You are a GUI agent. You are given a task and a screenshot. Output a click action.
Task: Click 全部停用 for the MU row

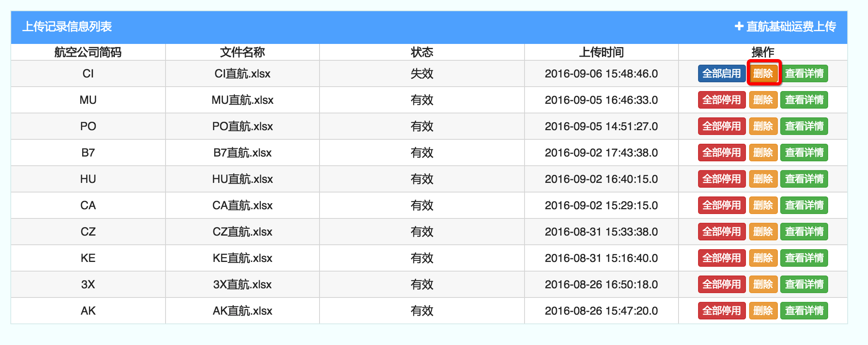[x=721, y=100]
